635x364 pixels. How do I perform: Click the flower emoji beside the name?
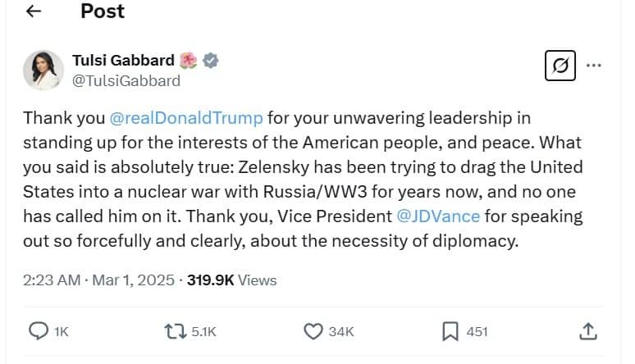[189, 61]
